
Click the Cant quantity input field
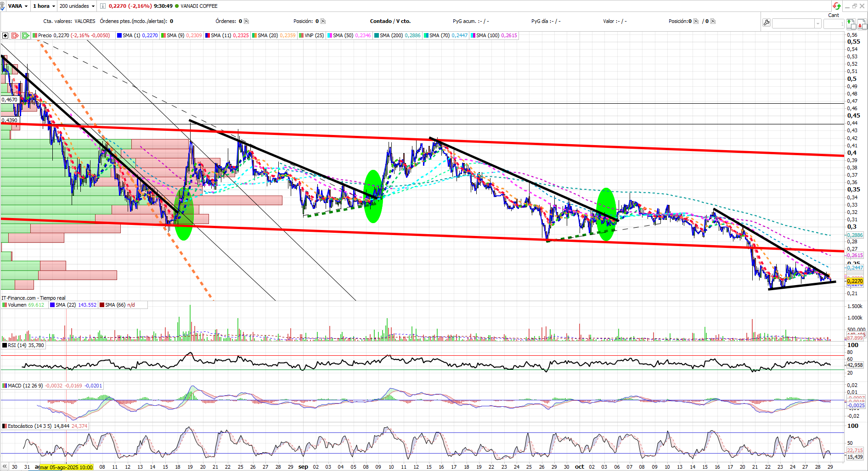point(834,23)
